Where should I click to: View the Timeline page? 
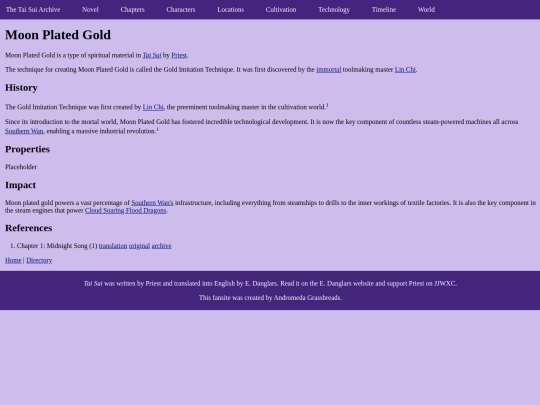(x=384, y=10)
